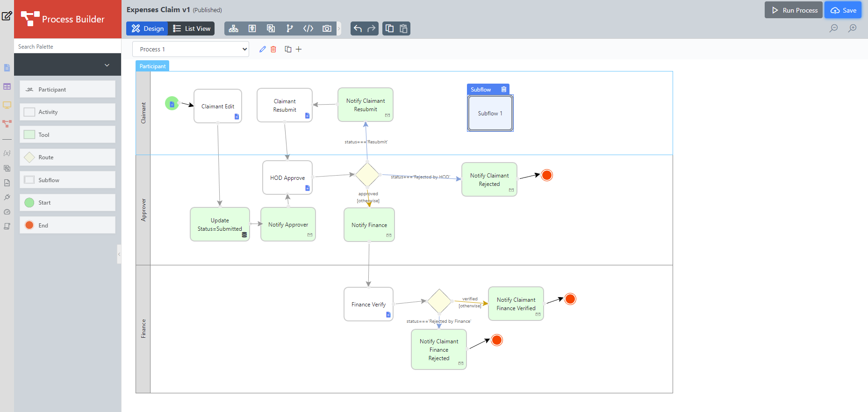The height and width of the screenshot is (412, 868).
Task: Expand the dark palette category chevron
Action: (107, 65)
